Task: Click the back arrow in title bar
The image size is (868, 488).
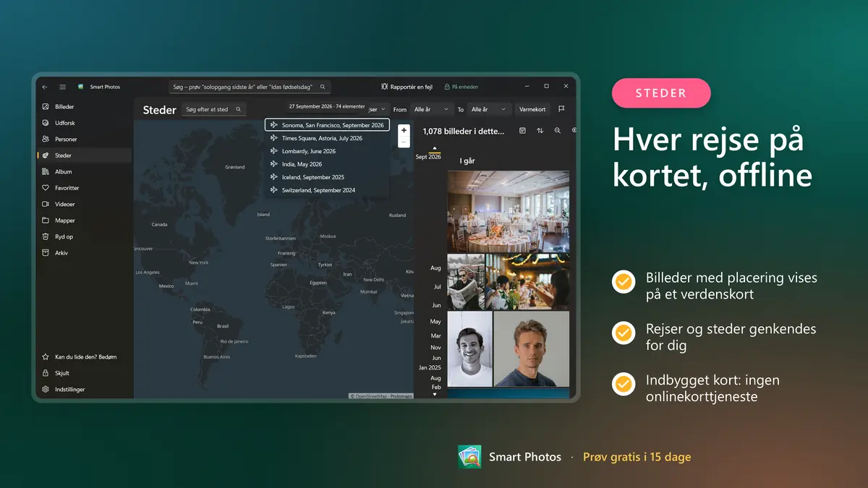Action: pyautogui.click(x=45, y=87)
